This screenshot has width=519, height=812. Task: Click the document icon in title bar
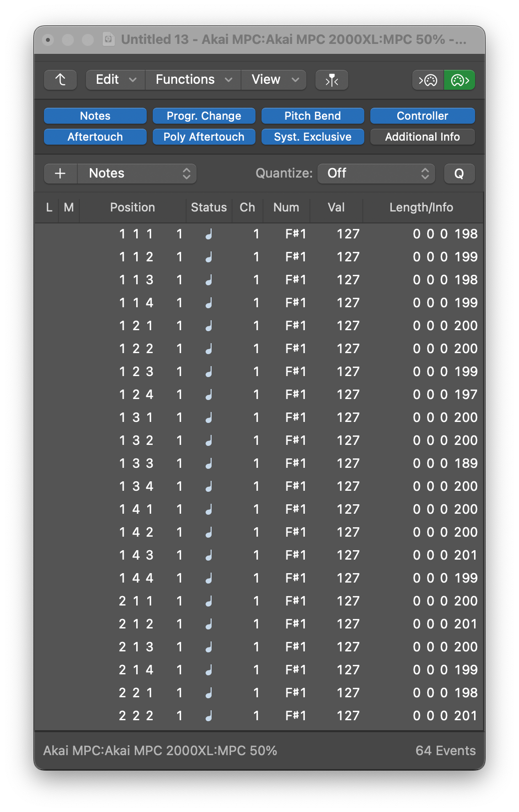[108, 39]
